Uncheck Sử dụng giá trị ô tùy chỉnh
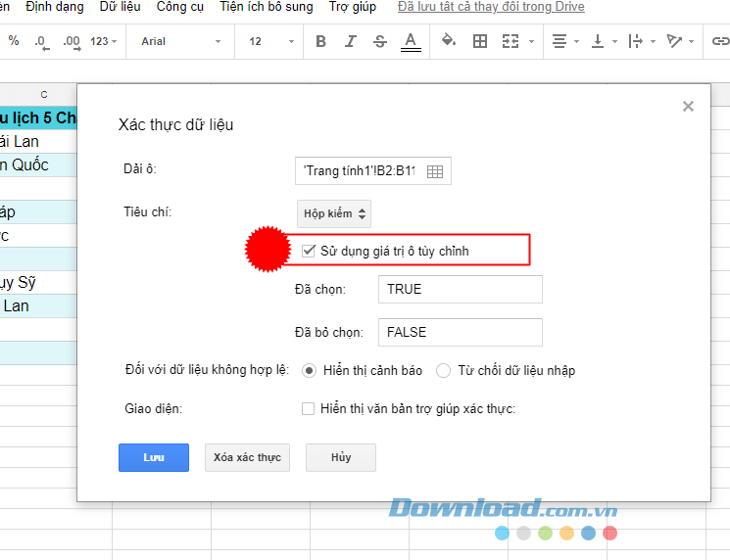The image size is (730, 560). [309, 252]
